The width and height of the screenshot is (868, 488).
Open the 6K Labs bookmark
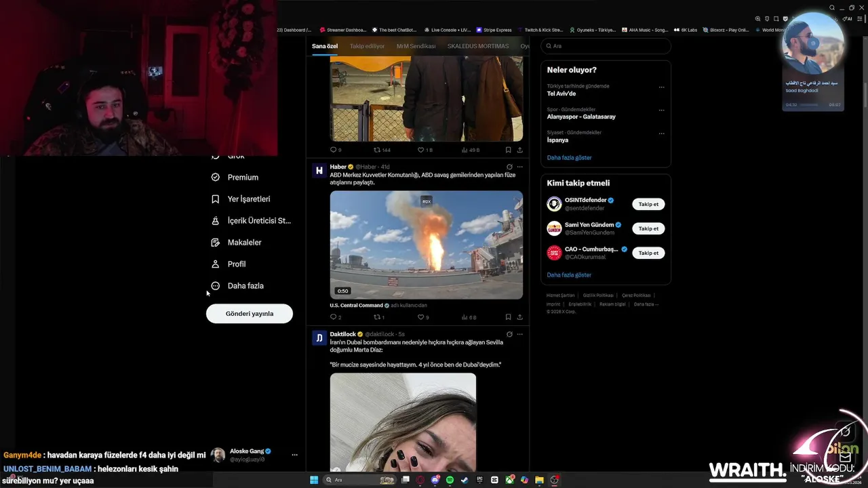pos(685,30)
